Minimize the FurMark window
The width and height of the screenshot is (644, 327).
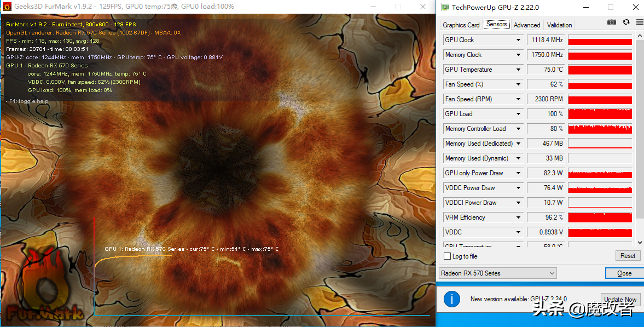373,7
